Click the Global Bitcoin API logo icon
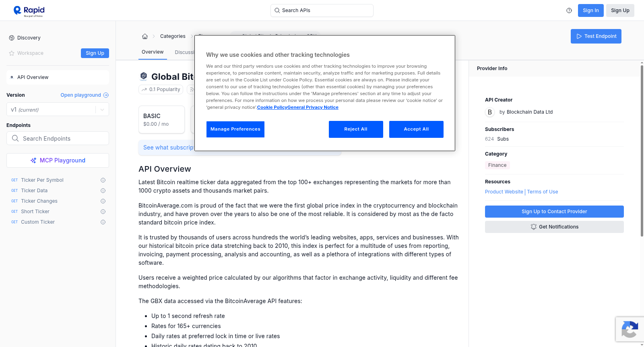 (x=144, y=76)
